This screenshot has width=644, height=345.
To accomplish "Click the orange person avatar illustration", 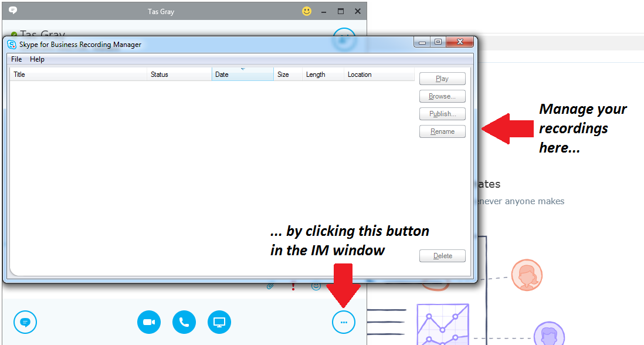I will (x=527, y=275).
